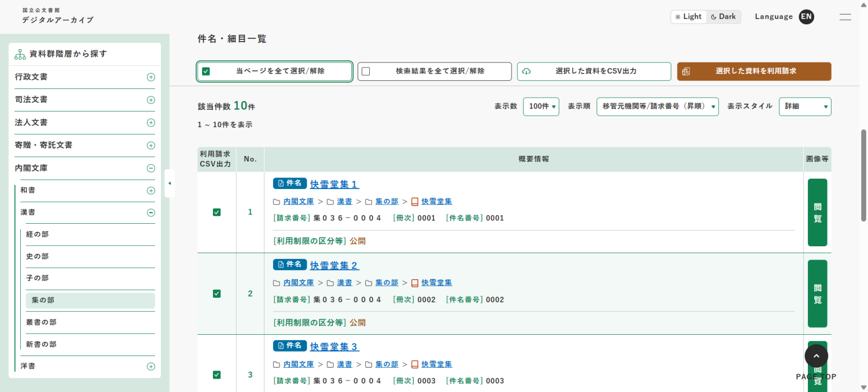Select 叢書の部 in the sidebar tree
This screenshot has height=392, width=868.
[x=42, y=322]
